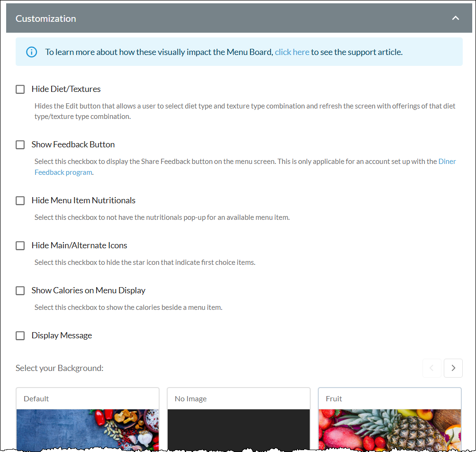Click the previous backgrounds left arrow

pos(431,368)
